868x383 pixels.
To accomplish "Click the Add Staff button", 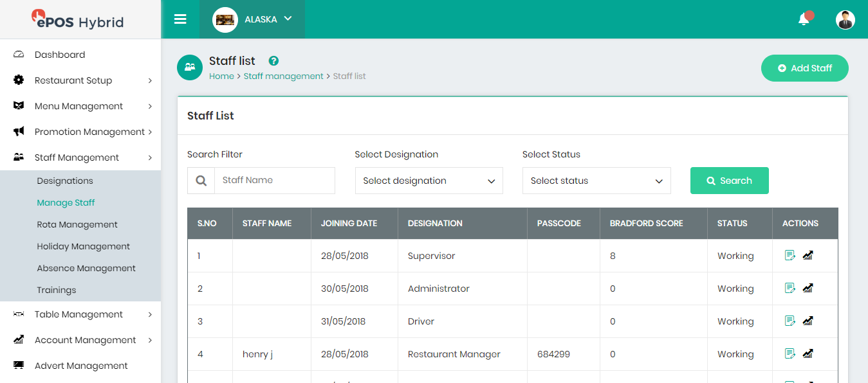I will coord(805,68).
